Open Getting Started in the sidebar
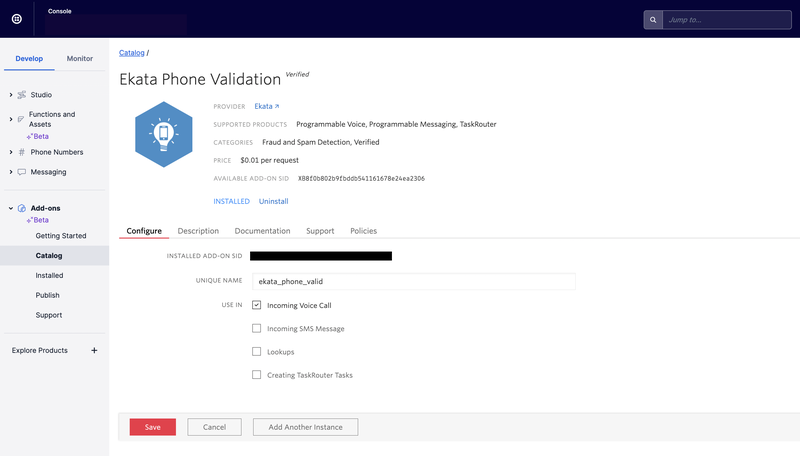 coord(61,236)
